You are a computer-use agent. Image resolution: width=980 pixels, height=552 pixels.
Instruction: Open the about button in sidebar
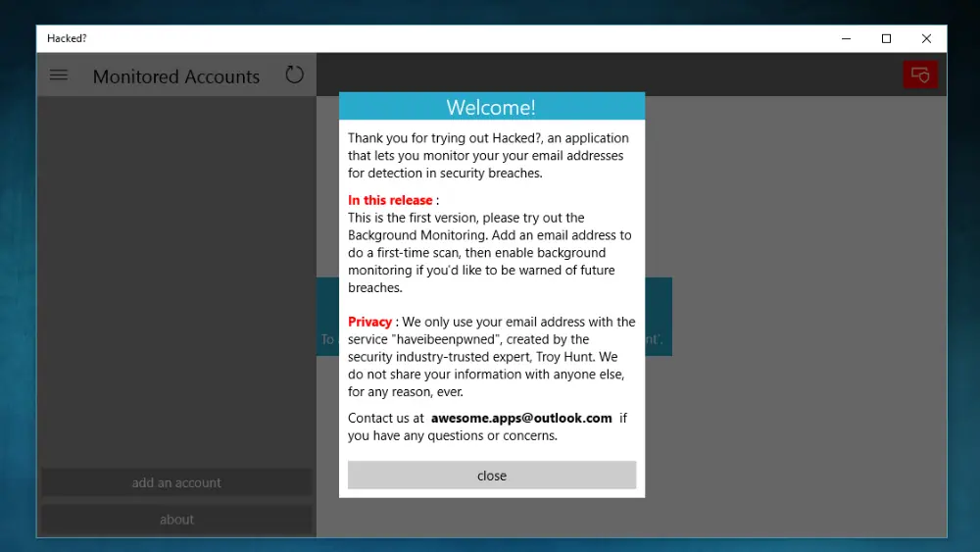pyautogui.click(x=176, y=520)
